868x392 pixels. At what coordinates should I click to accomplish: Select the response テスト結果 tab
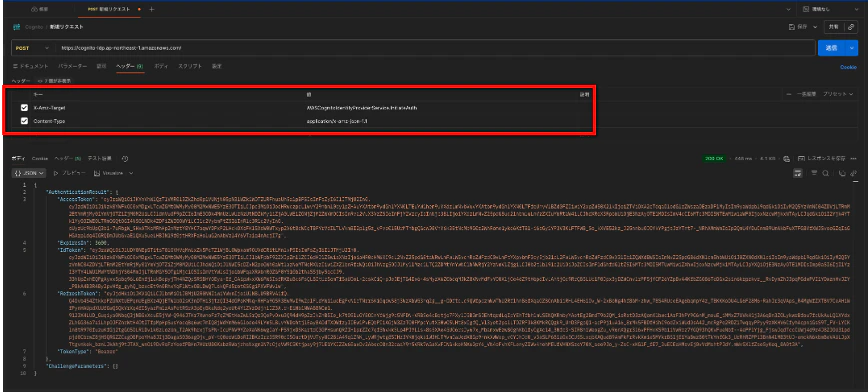100,158
